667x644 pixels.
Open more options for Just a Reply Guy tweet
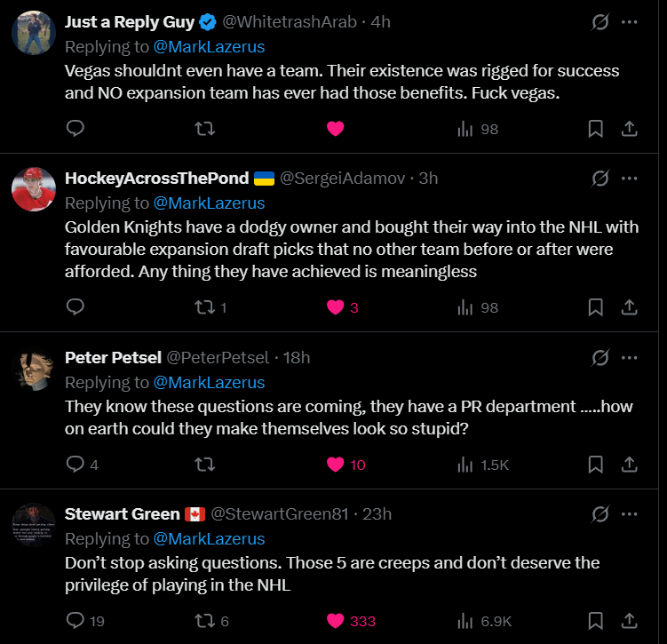click(630, 21)
